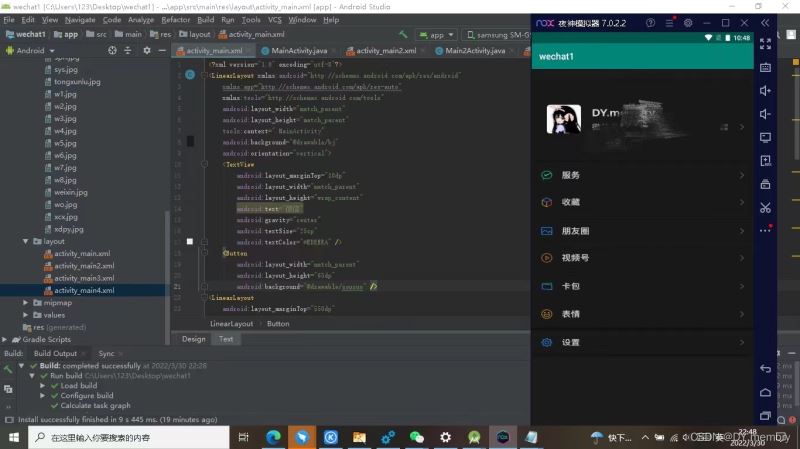This screenshot has width=800, height=449.
Task: Click Nox recent apps icon
Action: (x=765, y=416)
